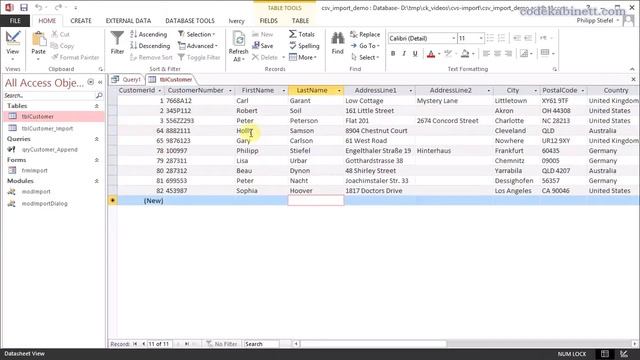Image resolution: width=640 pixels, height=360 pixels.
Task: Collapse the Queries group
Action: tap(97, 139)
